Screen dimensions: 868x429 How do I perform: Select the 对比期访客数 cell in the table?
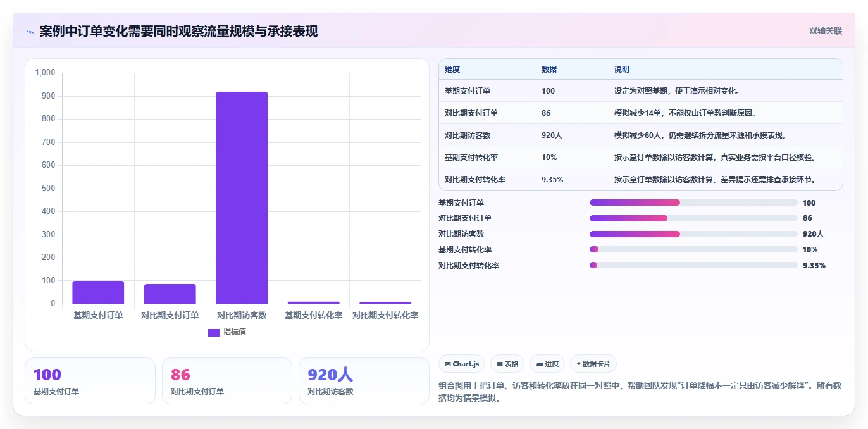click(x=468, y=135)
